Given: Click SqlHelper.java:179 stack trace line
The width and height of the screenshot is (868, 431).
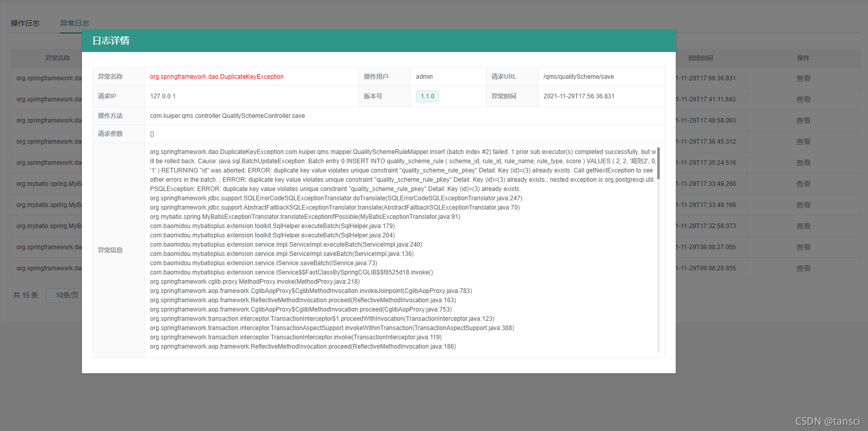Looking at the screenshot, I should tap(272, 226).
